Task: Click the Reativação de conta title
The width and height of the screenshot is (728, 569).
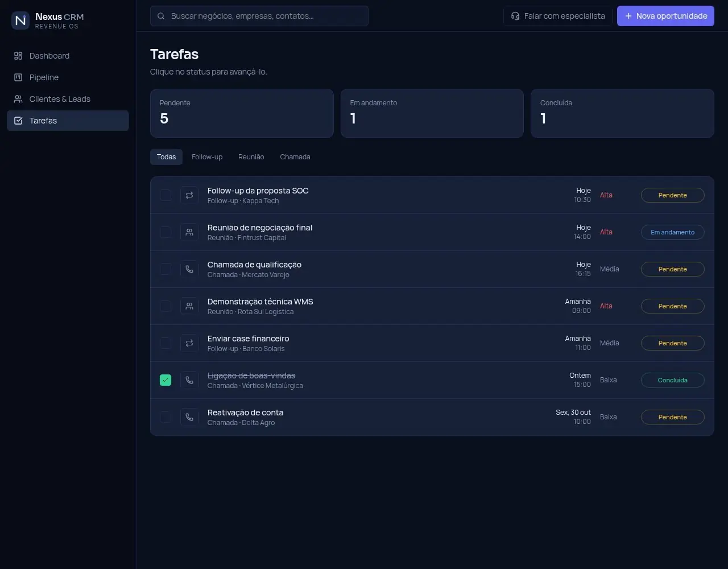Action: tap(245, 413)
